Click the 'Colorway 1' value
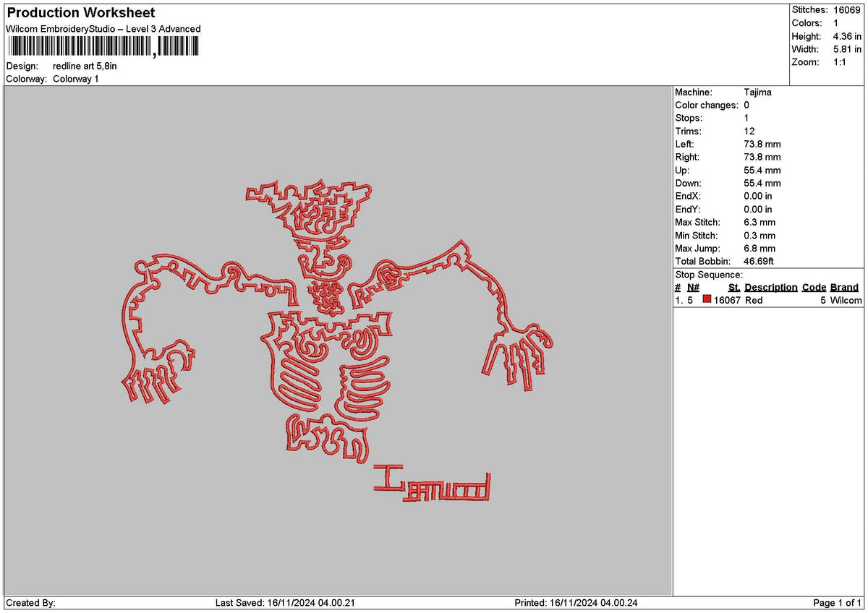868x613 pixels. [76, 79]
